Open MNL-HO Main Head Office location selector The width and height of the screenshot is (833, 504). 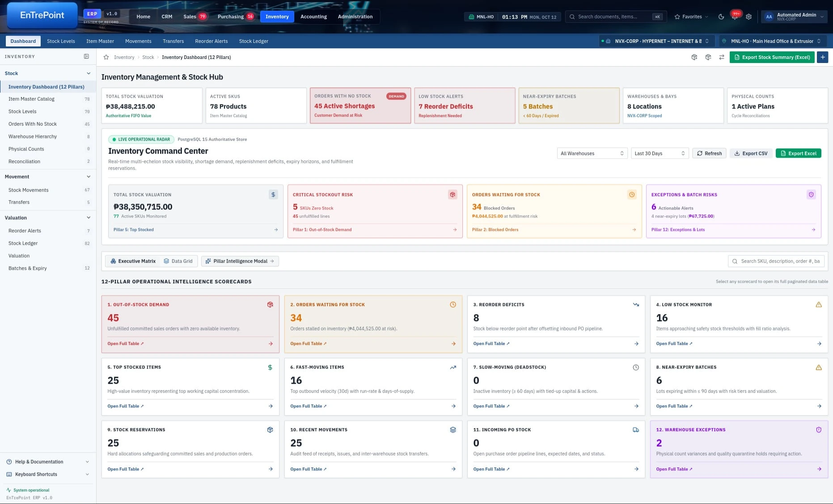pos(773,41)
